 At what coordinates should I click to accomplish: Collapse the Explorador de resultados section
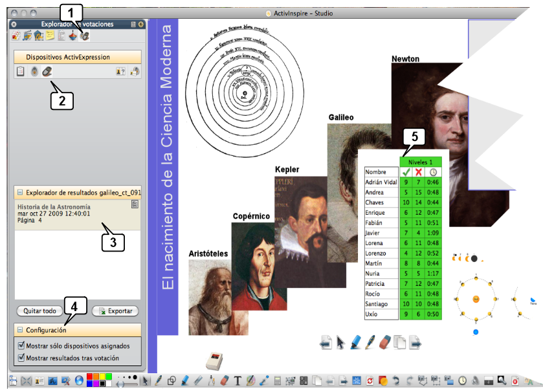19,192
